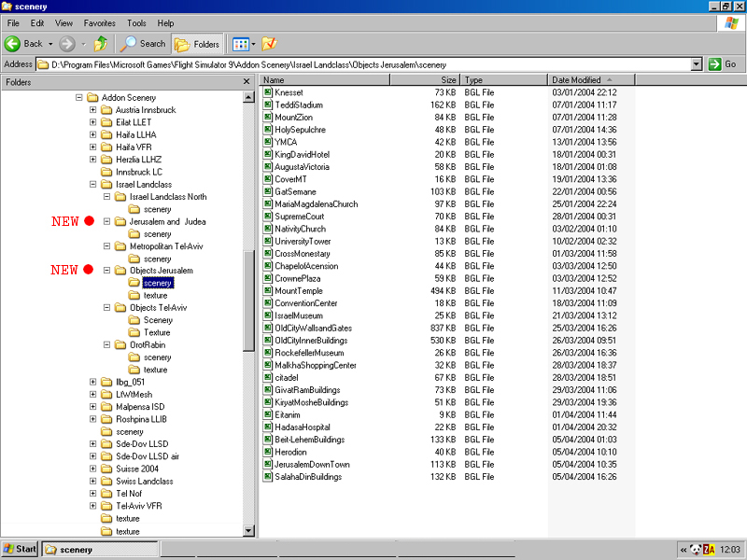Open the Address bar dropdown
The width and height of the screenshot is (747, 560).
[x=697, y=64]
